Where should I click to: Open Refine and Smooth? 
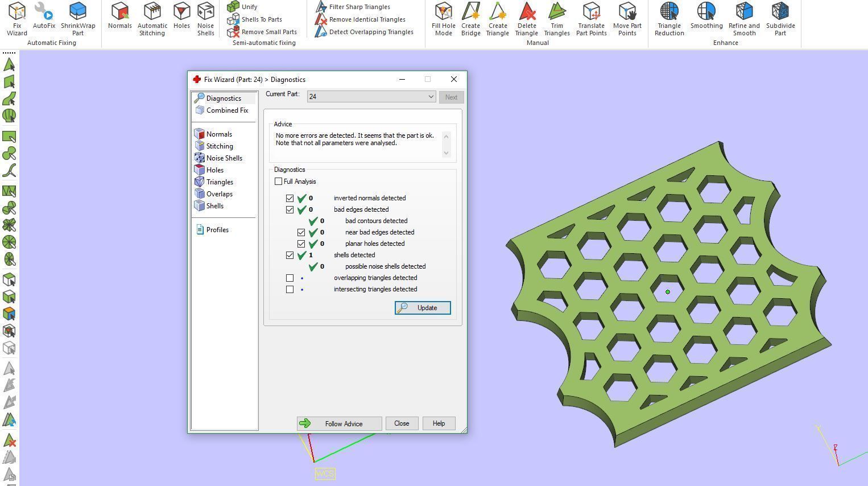[x=744, y=19]
